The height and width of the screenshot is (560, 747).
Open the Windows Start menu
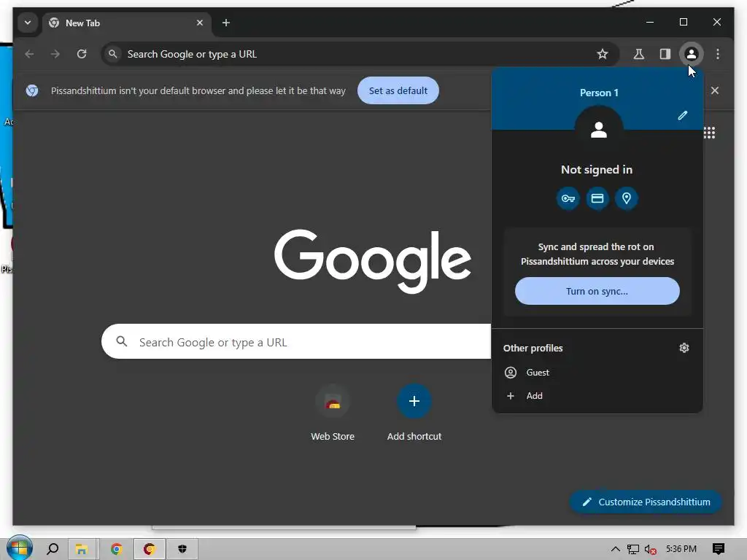pyautogui.click(x=19, y=548)
